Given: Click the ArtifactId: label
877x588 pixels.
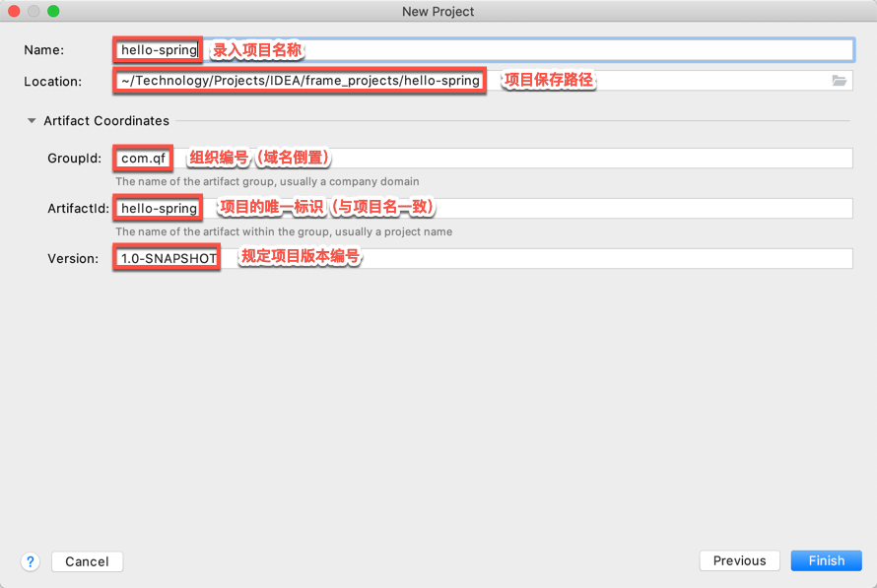Looking at the screenshot, I should (78, 208).
